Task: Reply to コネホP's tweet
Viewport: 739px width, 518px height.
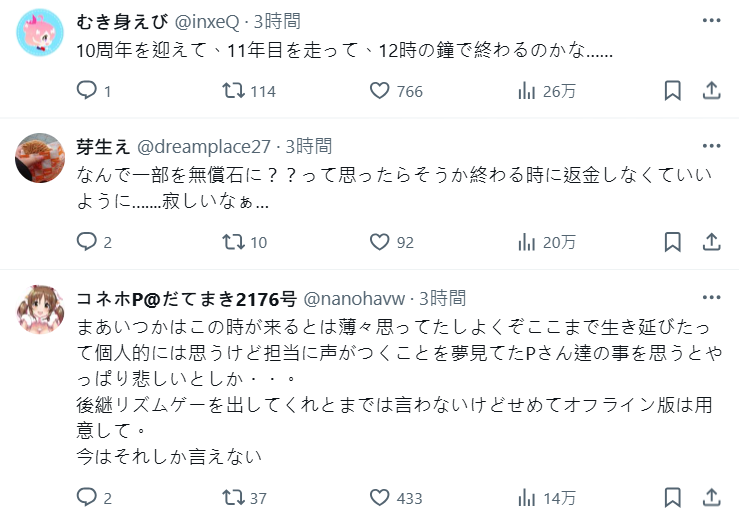Action: pos(87,497)
